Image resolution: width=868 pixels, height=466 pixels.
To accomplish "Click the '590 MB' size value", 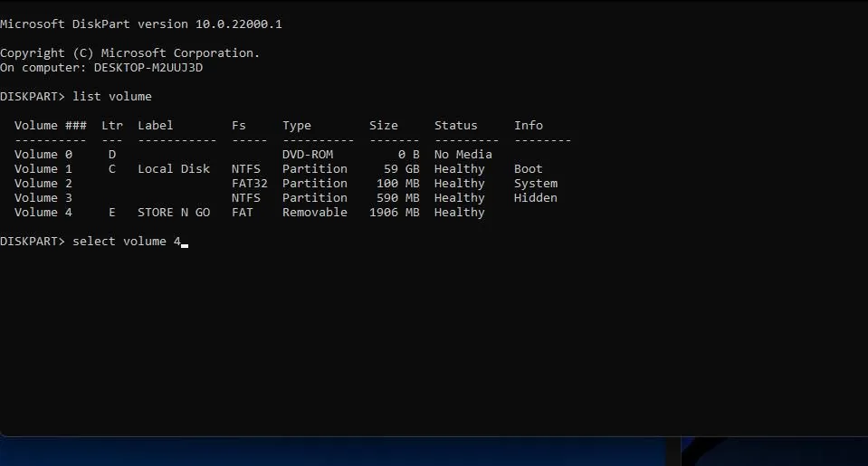I will pos(398,197).
